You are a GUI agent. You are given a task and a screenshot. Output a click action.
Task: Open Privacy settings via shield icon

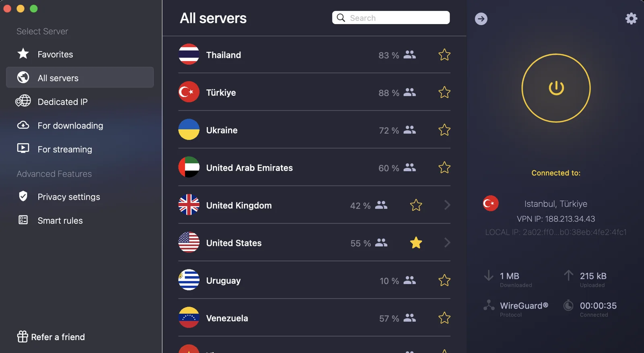tap(23, 196)
